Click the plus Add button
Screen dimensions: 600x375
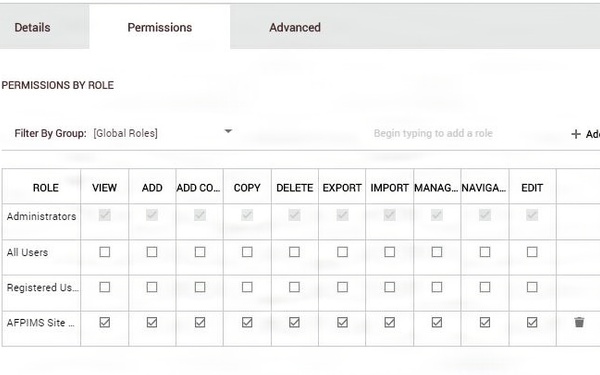pos(585,134)
